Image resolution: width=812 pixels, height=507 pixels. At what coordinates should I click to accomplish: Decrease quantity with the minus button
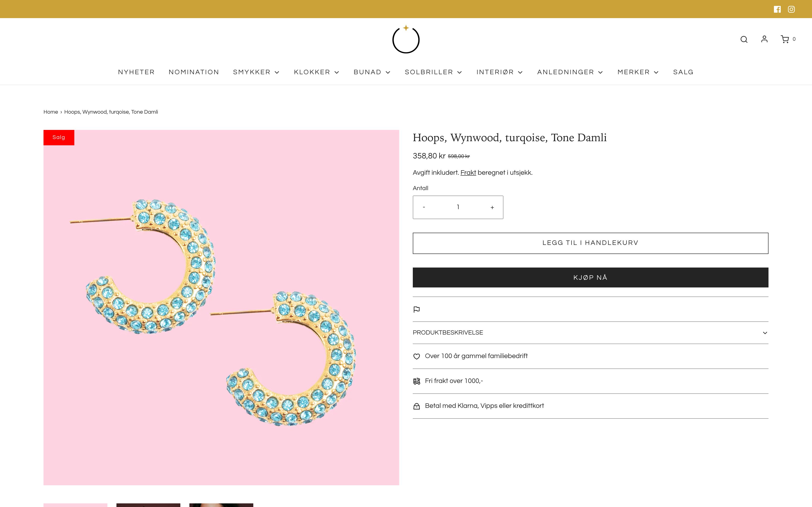[424, 207]
